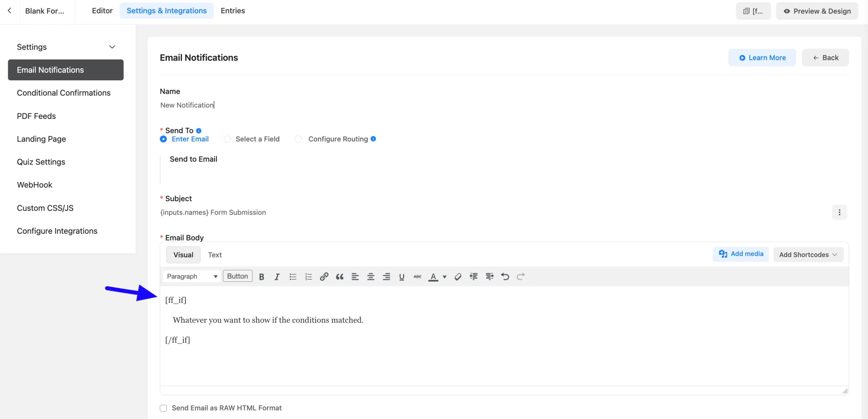Insert a bulleted list

click(x=293, y=276)
